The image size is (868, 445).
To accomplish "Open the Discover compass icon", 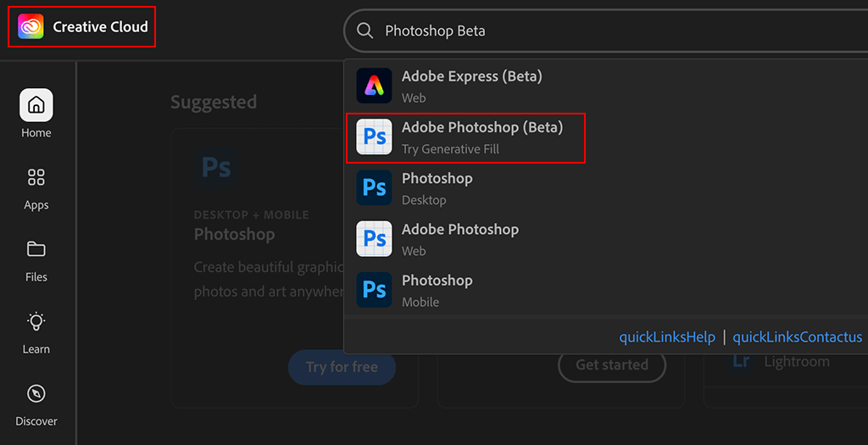I will click(36, 393).
